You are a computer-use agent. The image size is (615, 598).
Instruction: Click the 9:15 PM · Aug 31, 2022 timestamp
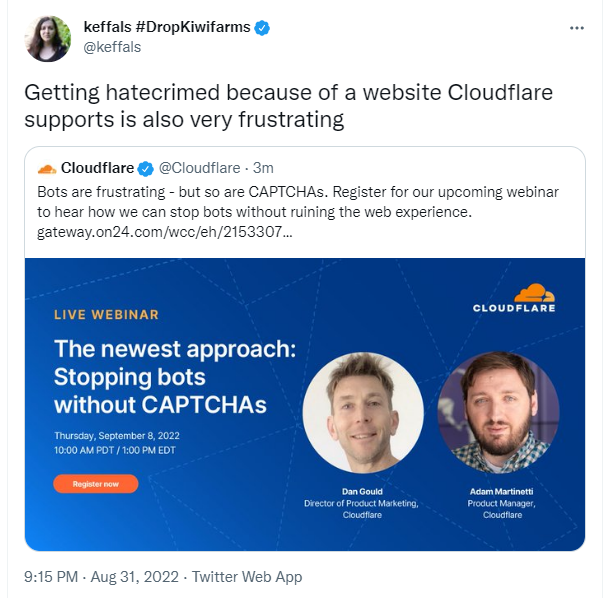click(101, 577)
